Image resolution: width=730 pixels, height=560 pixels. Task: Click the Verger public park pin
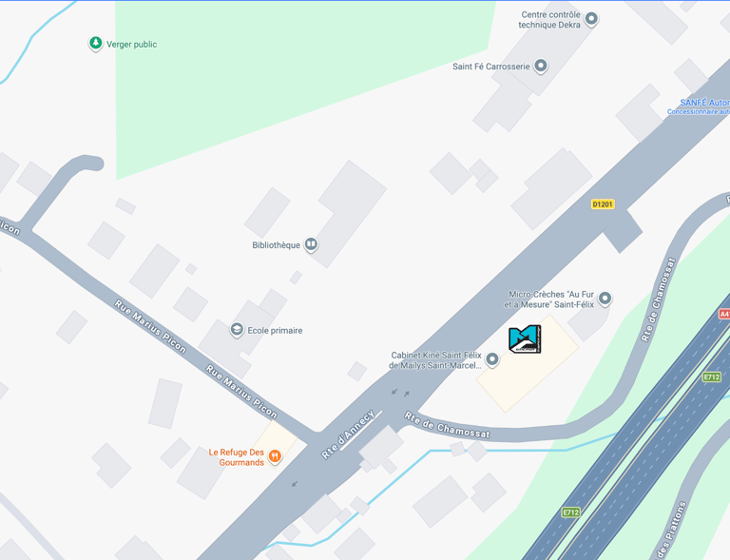pos(95,44)
